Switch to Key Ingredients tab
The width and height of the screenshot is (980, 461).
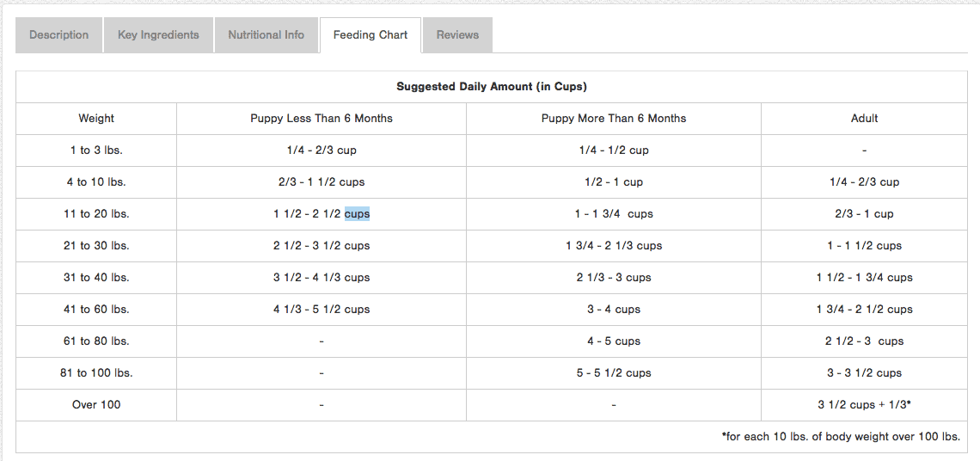[158, 35]
